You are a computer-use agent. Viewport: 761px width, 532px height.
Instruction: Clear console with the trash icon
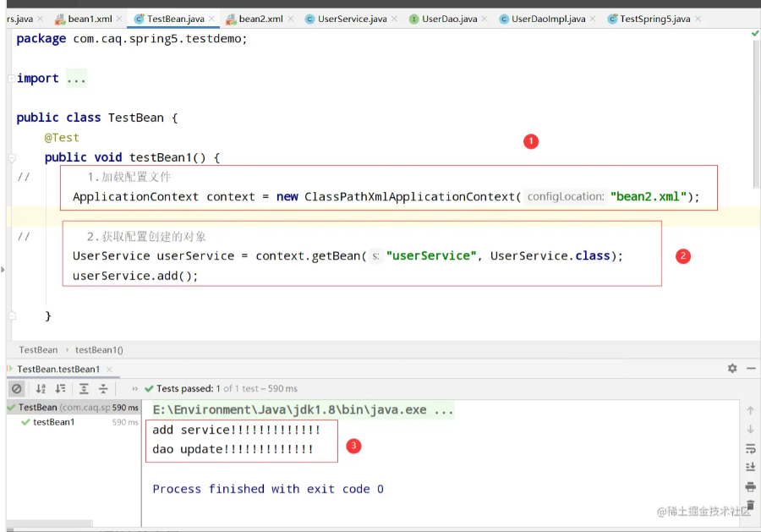tap(750, 505)
